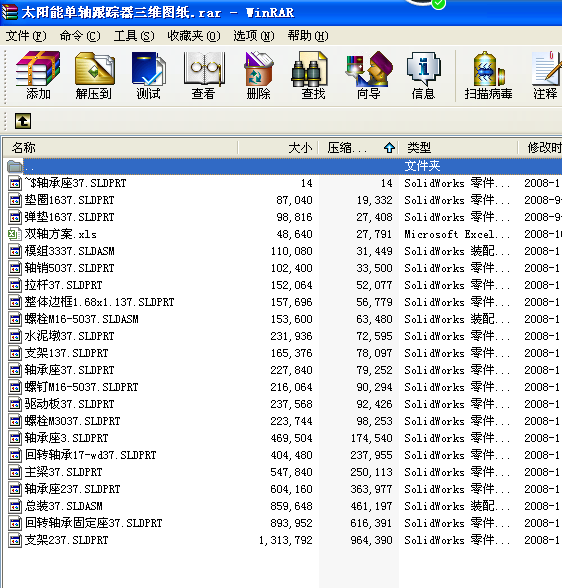This screenshot has width=562, height=588.
Task: Click the file icon of 支架237.SLDPRT
Action: tap(15, 540)
